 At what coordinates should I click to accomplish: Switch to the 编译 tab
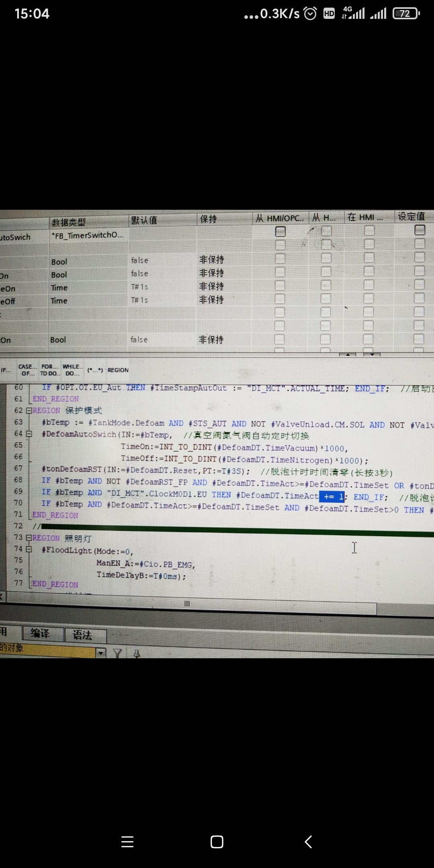[41, 634]
